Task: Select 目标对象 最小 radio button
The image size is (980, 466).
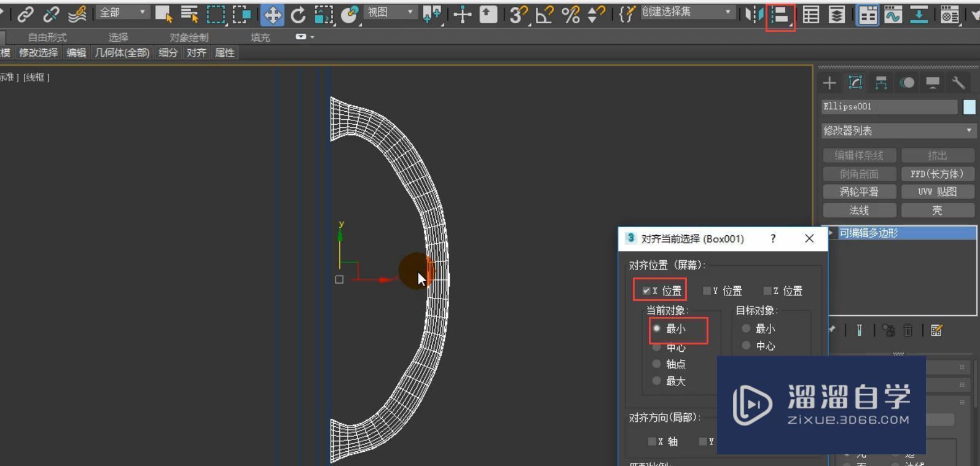Action: tap(746, 328)
